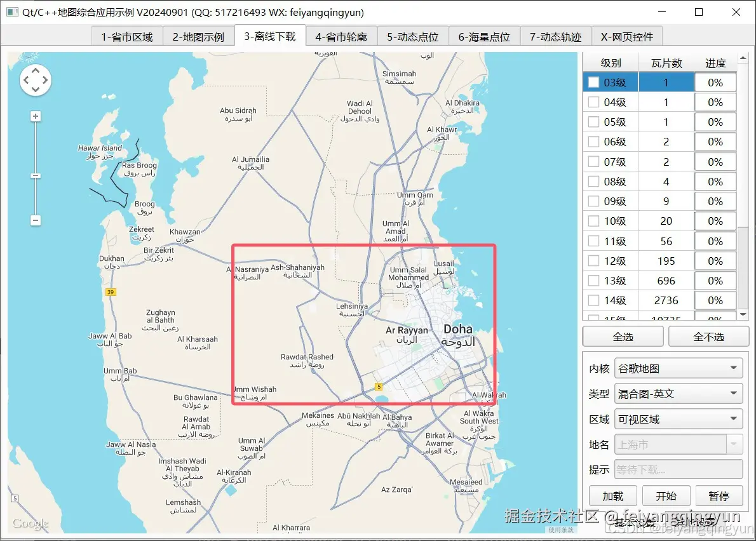The image size is (756, 541).
Task: Click the application icon in title bar
Action: coord(13,12)
